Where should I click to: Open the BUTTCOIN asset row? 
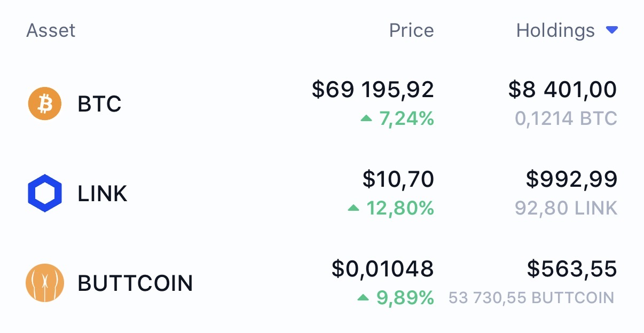pyautogui.click(x=322, y=283)
